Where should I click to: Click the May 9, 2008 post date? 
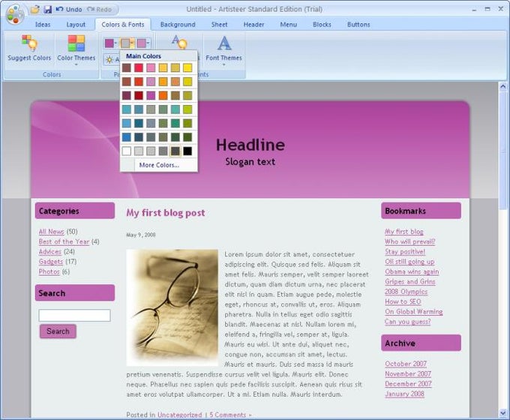(x=141, y=235)
